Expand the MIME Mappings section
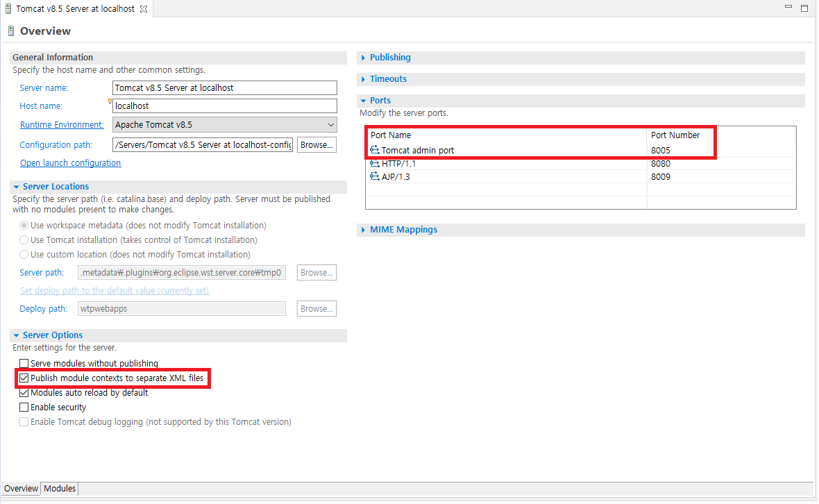The height and width of the screenshot is (504, 819). (363, 230)
